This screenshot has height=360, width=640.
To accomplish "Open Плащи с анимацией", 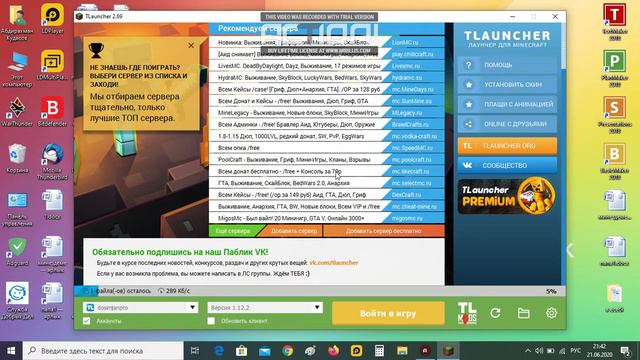I will (x=507, y=104).
